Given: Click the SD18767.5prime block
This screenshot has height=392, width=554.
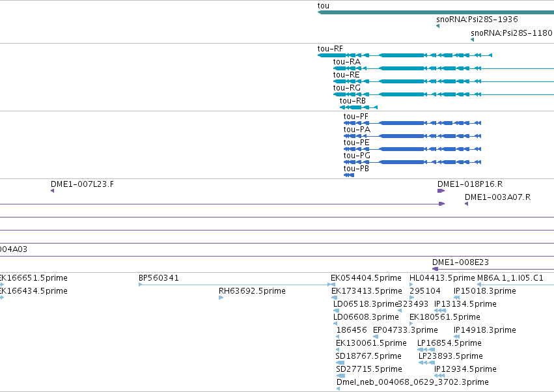Looking at the screenshot, I should (340, 363).
